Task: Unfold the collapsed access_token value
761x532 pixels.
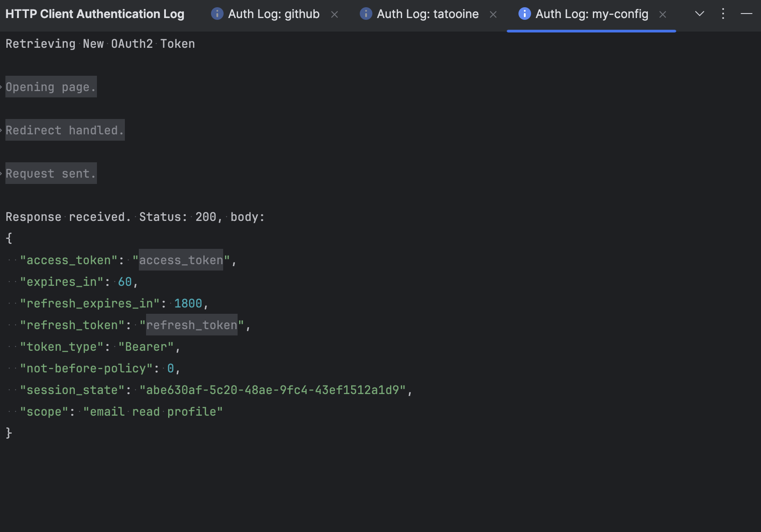Action: (180, 260)
